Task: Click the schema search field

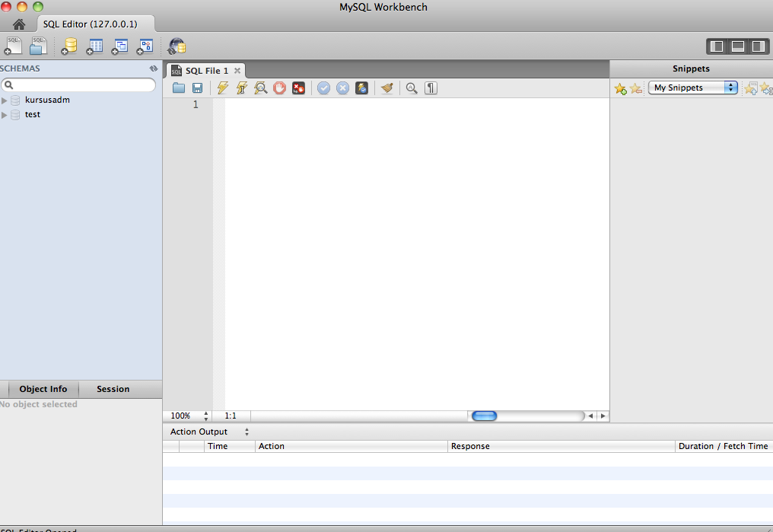Action: 78,84
